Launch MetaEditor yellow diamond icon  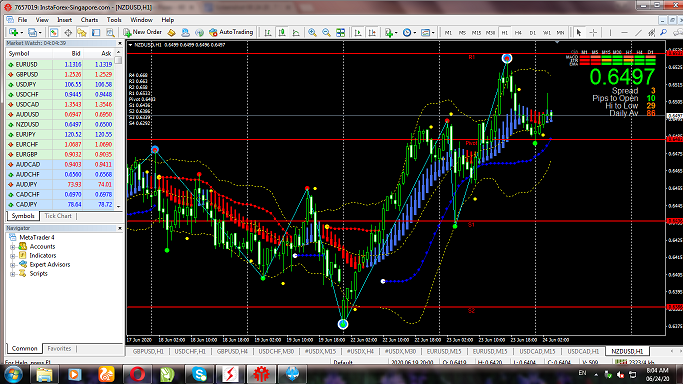point(171,33)
